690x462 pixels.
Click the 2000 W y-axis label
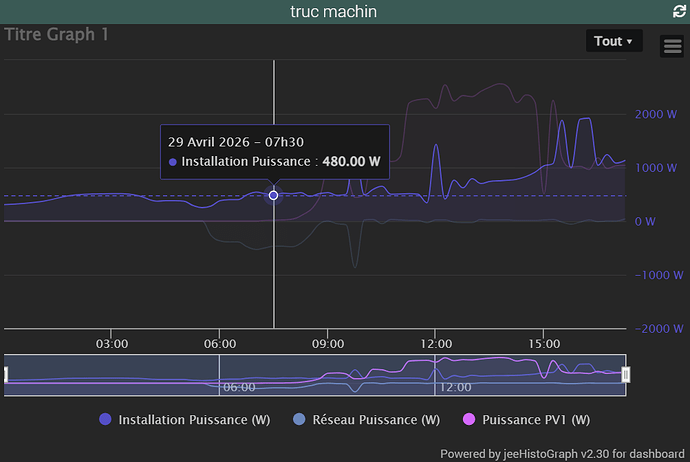click(656, 114)
